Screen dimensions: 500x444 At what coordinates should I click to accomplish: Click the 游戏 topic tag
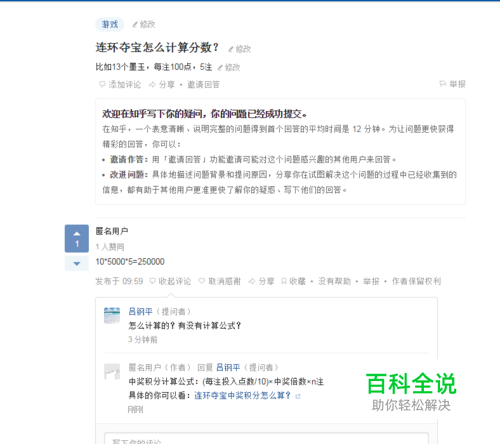(x=110, y=24)
